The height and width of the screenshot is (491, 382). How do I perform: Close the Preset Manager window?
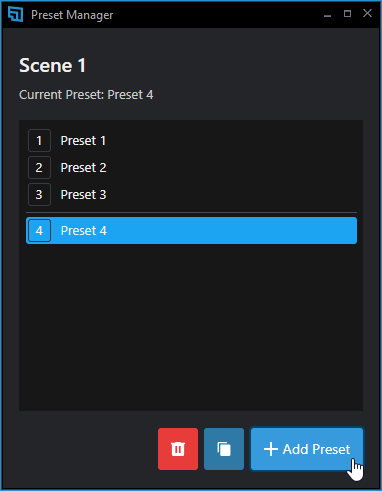(x=367, y=13)
